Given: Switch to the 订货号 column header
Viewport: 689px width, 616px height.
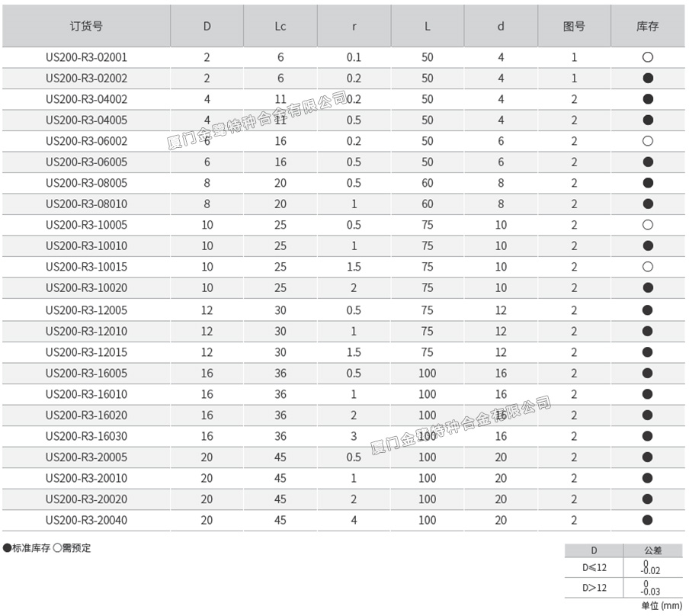Looking at the screenshot, I should [86, 25].
